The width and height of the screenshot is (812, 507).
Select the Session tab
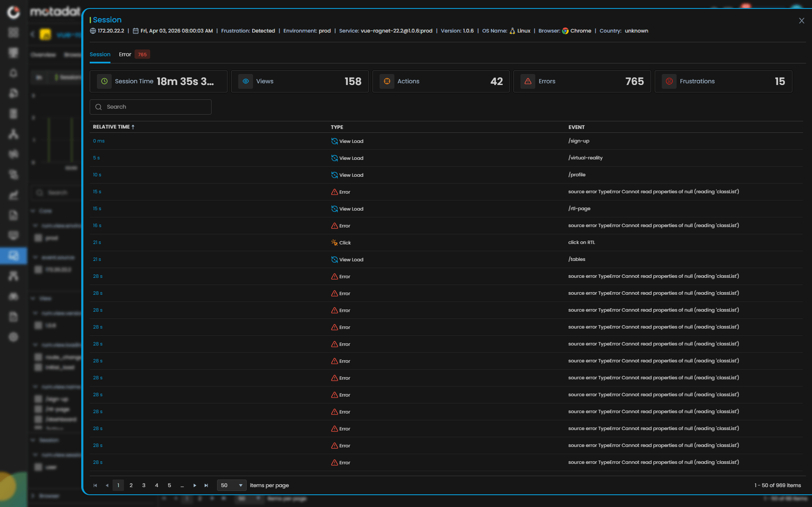[100, 55]
